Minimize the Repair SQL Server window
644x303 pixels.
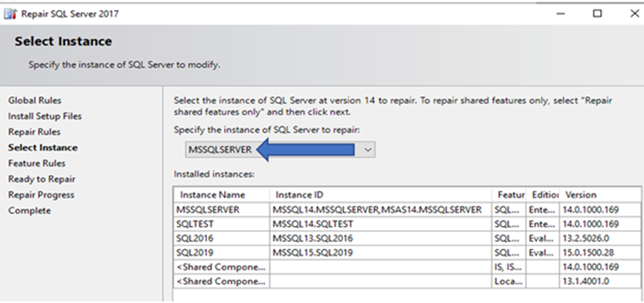coord(562,13)
